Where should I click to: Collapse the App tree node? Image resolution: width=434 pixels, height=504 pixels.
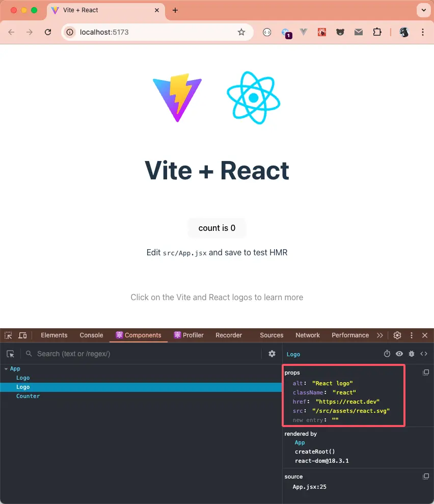6,369
